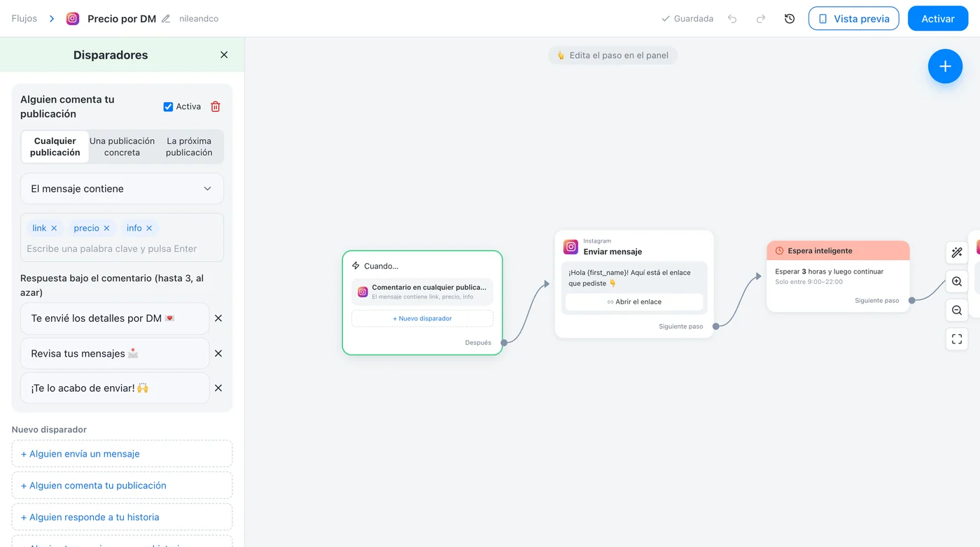
Task: Delete reply 'Revisa tus mensajes'
Action: pos(218,353)
